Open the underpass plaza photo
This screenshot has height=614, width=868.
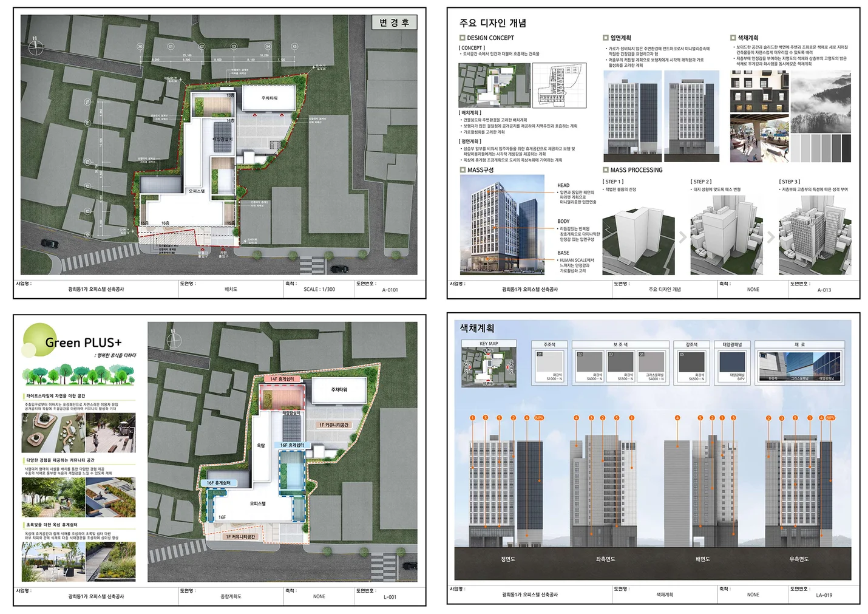[x=759, y=139]
